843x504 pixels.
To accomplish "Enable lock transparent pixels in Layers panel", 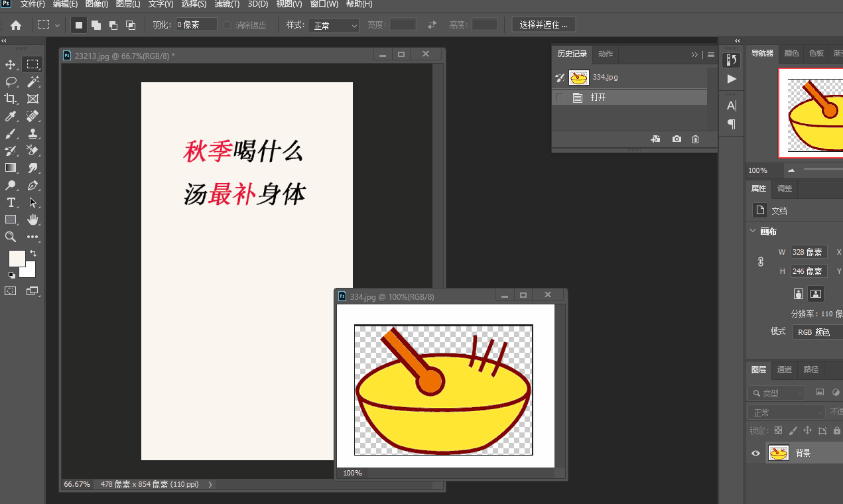I will pos(778,430).
